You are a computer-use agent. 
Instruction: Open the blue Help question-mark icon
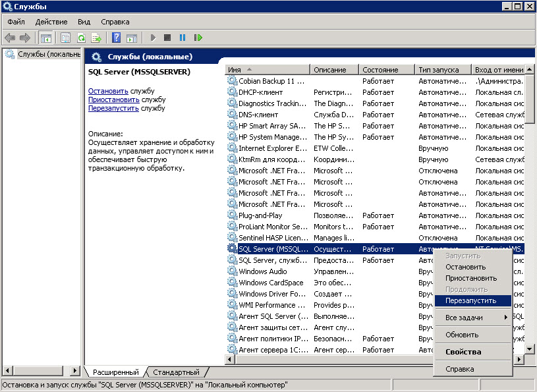coord(117,38)
